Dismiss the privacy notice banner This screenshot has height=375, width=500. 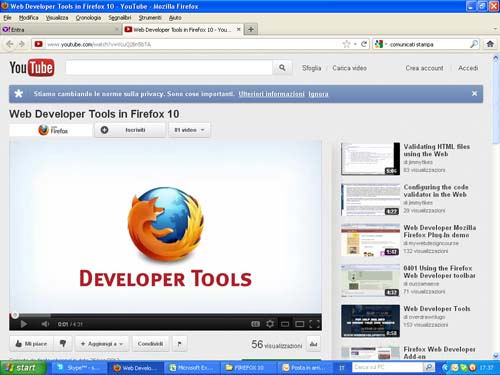tap(474, 94)
